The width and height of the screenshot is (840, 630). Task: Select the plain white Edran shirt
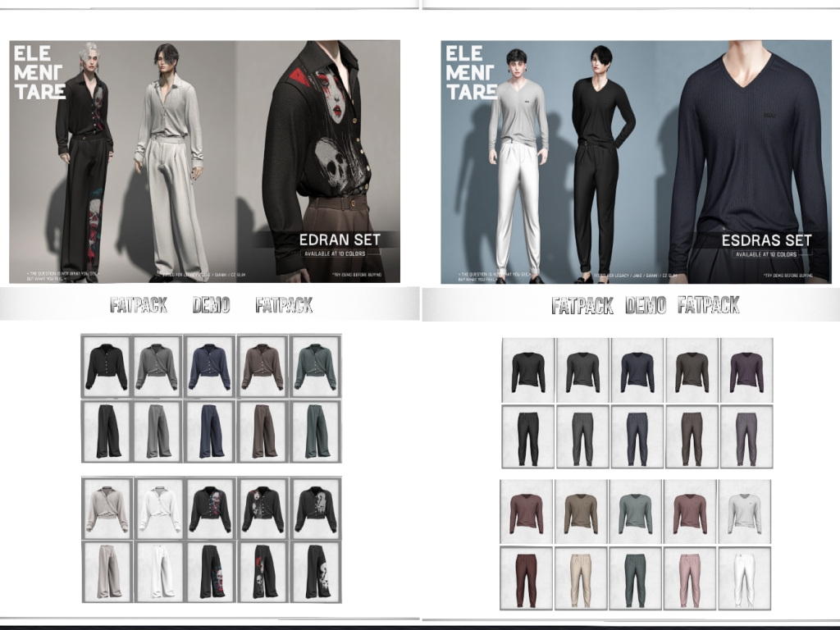[159, 508]
